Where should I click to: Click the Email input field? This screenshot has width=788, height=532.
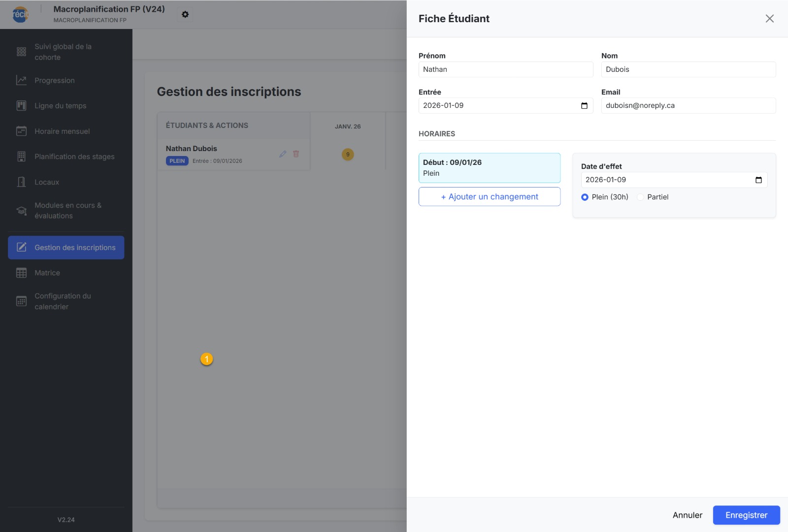pos(688,106)
